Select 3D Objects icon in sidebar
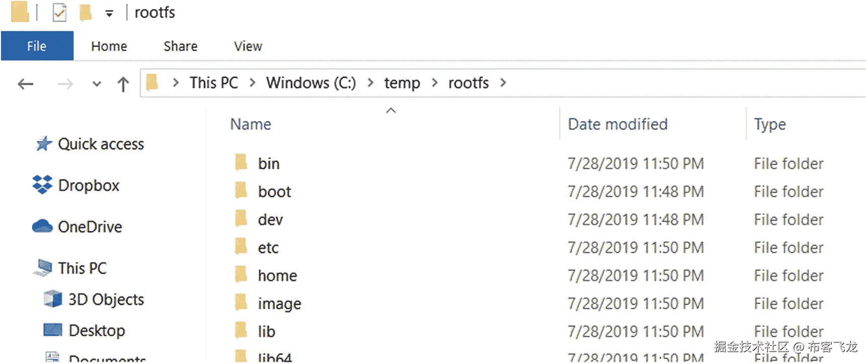This screenshot has height=364, width=868. click(53, 299)
